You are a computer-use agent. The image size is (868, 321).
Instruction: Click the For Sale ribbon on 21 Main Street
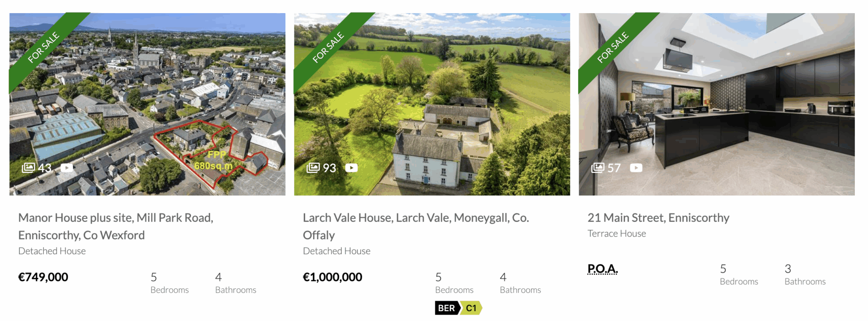613,47
